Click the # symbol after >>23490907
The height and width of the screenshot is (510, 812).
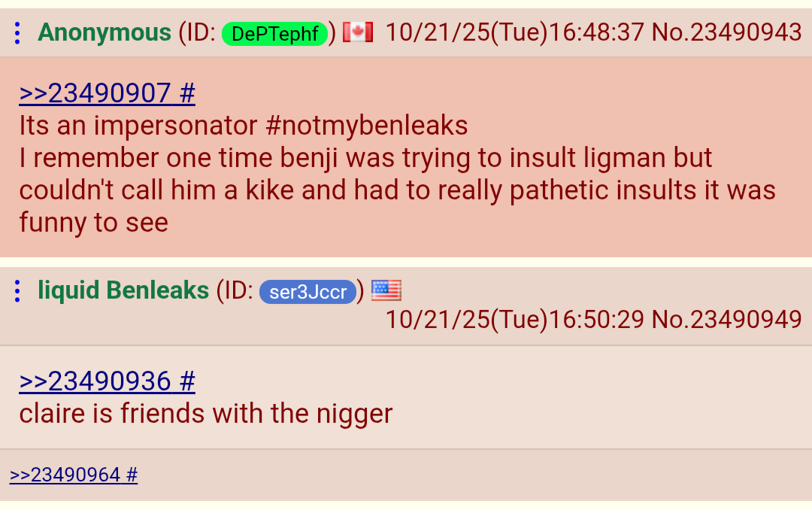pos(187,93)
